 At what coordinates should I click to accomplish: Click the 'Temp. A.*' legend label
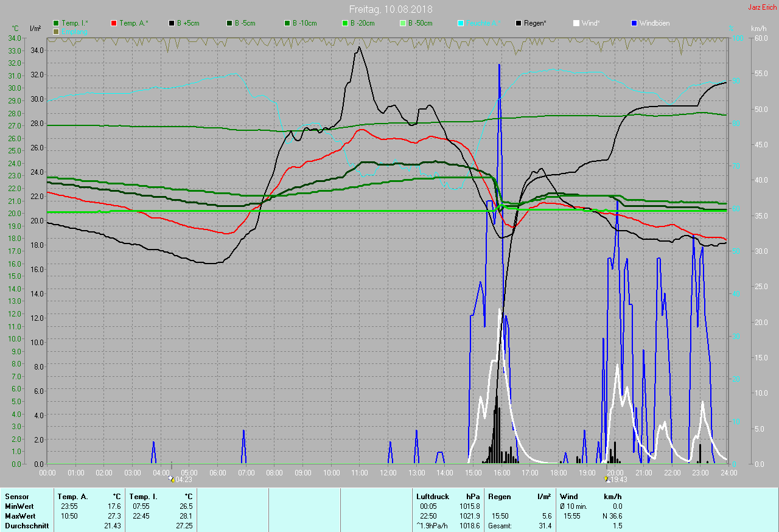pos(133,23)
